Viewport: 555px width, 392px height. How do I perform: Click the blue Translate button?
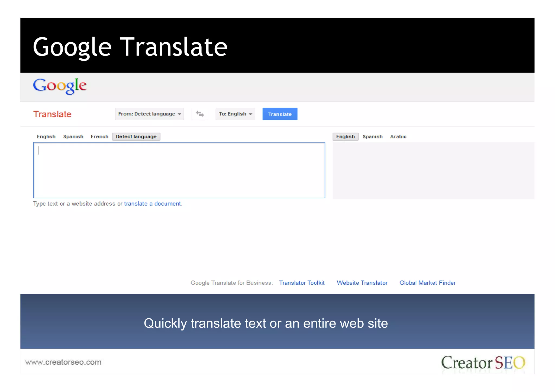[x=280, y=114]
